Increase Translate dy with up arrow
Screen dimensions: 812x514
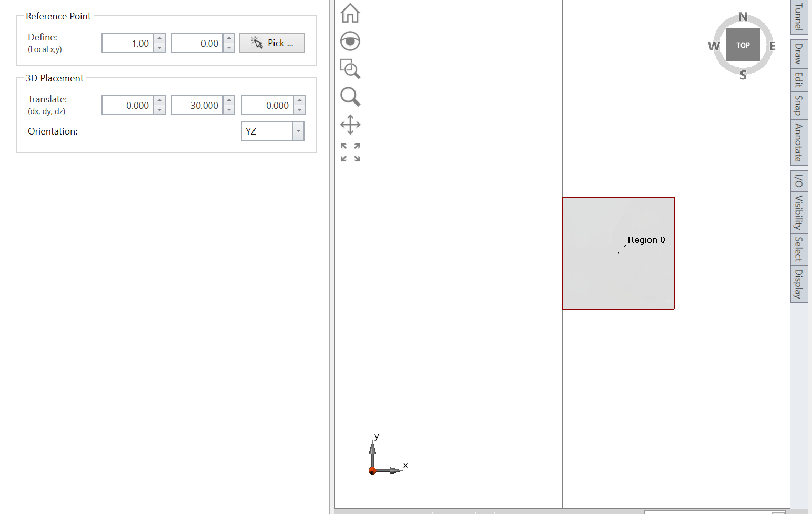(229, 100)
